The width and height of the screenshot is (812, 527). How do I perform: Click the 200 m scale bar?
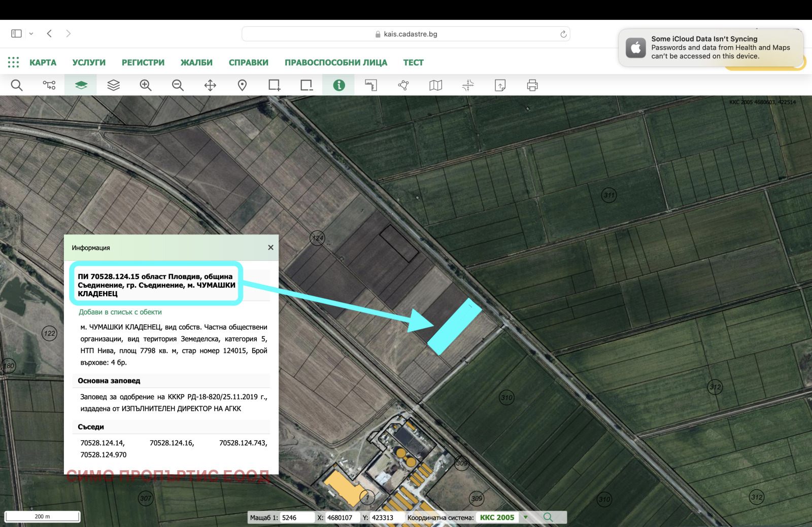42,516
